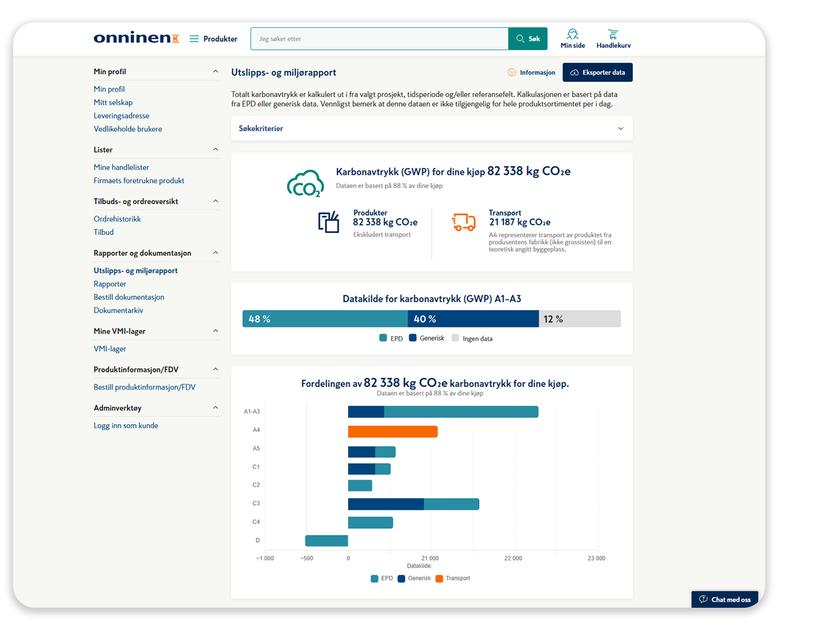Toggle Transport legend swatch below bar chart
This screenshot has width=840, height=630.
(440, 578)
